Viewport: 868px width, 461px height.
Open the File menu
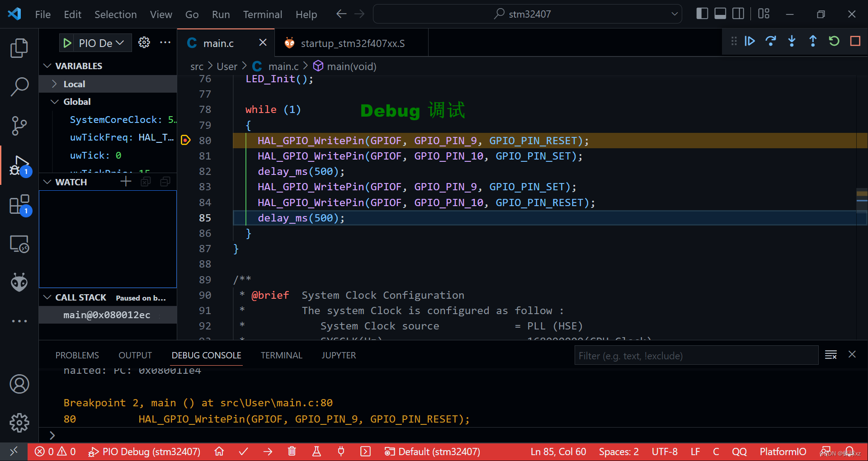43,14
